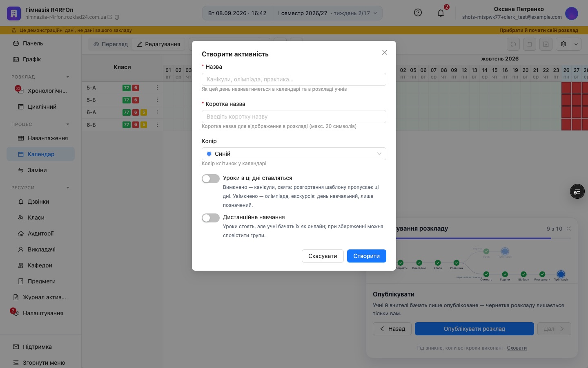588x368 pixels.
Task: Toggle Дистанційне навчання switch
Action: [x=211, y=218]
